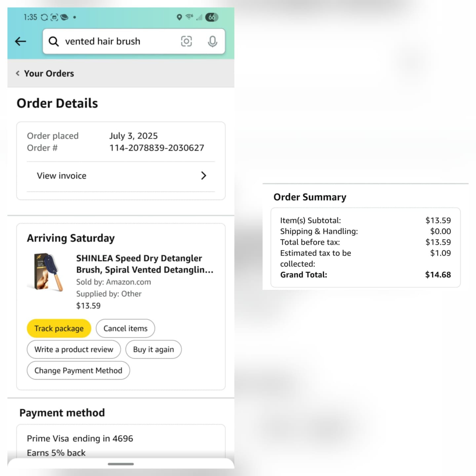Image resolution: width=476 pixels, height=476 pixels.
Task: Tap the search magnifier icon
Action: (x=54, y=41)
